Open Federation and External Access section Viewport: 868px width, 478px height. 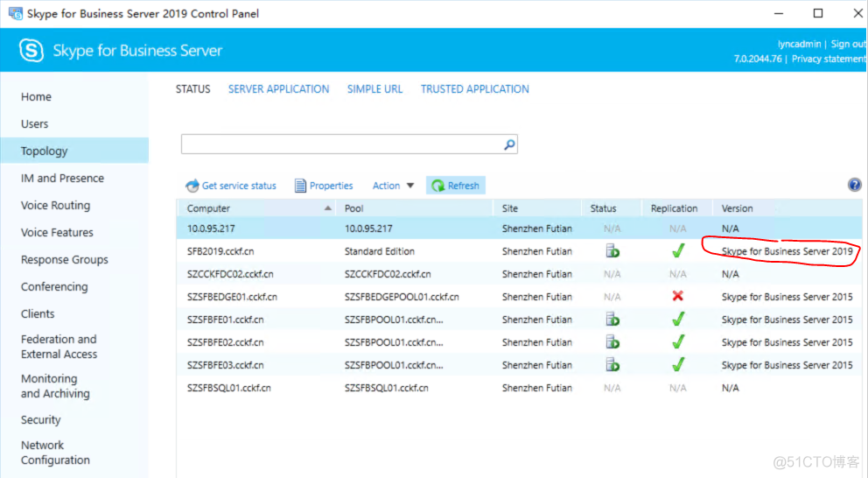coord(59,347)
